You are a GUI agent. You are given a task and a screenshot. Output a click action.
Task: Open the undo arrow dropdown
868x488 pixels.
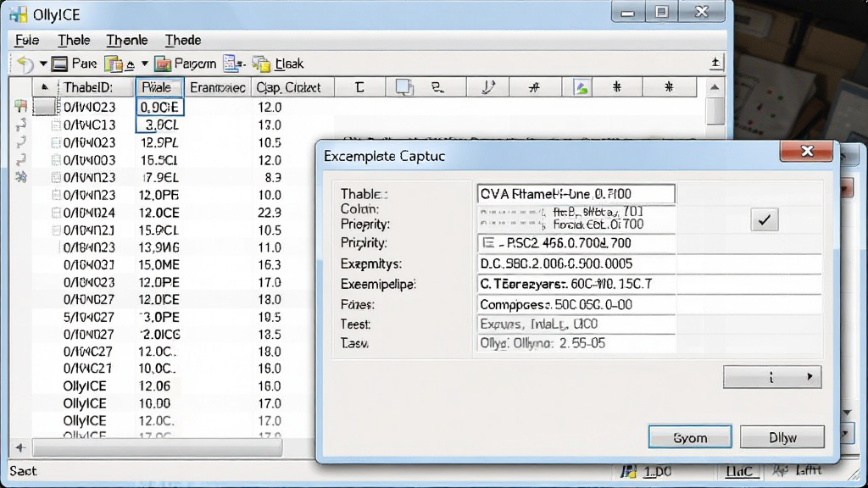42,64
